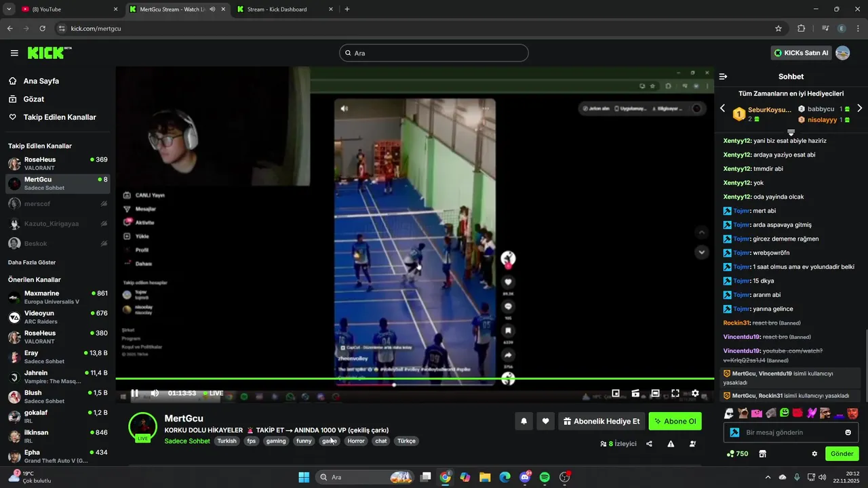
Task: Open the hamburger sidebar menu
Action: pyautogui.click(x=14, y=53)
